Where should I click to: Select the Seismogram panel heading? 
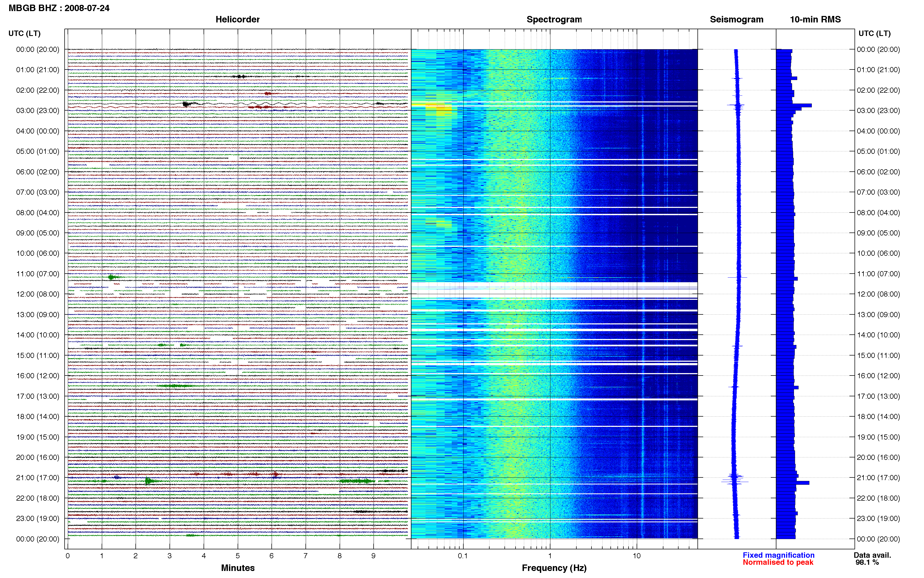(x=736, y=19)
